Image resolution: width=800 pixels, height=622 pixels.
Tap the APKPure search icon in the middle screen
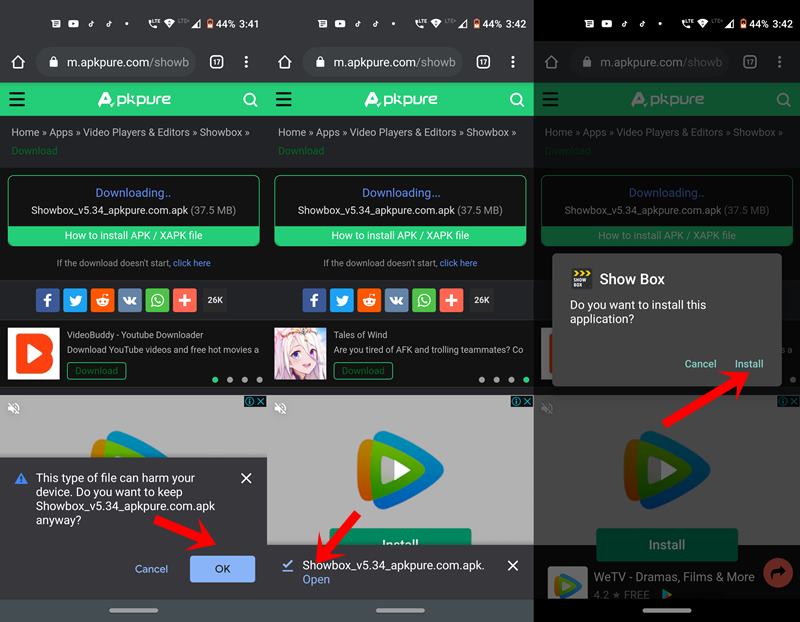[x=517, y=99]
